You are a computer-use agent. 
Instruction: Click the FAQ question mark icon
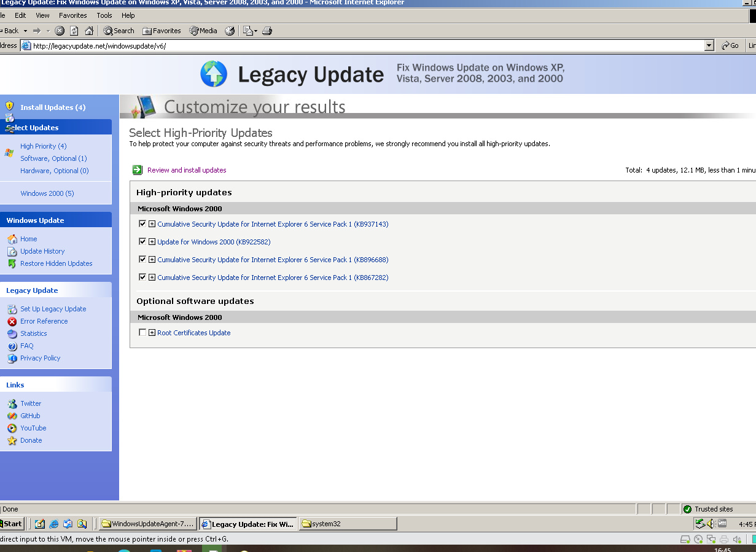coord(12,346)
